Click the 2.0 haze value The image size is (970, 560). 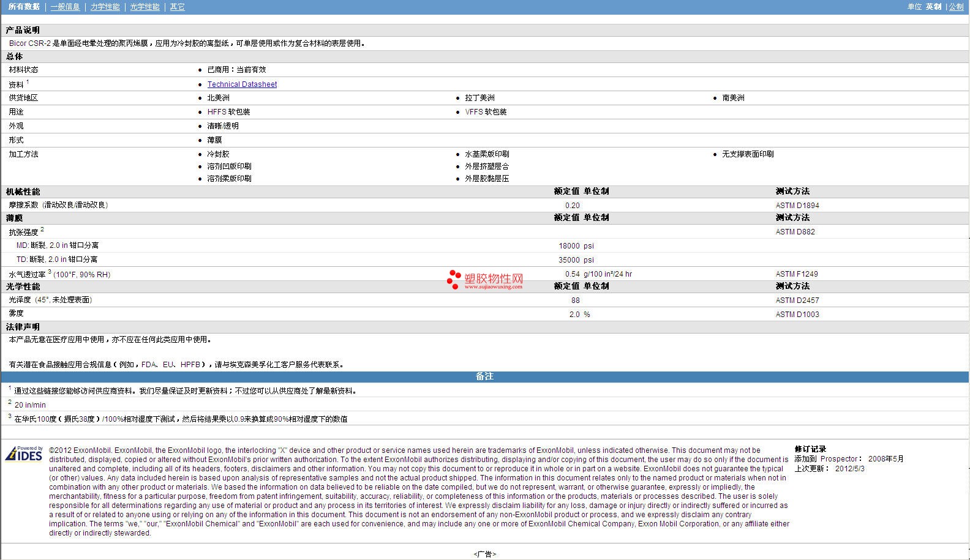(574, 315)
